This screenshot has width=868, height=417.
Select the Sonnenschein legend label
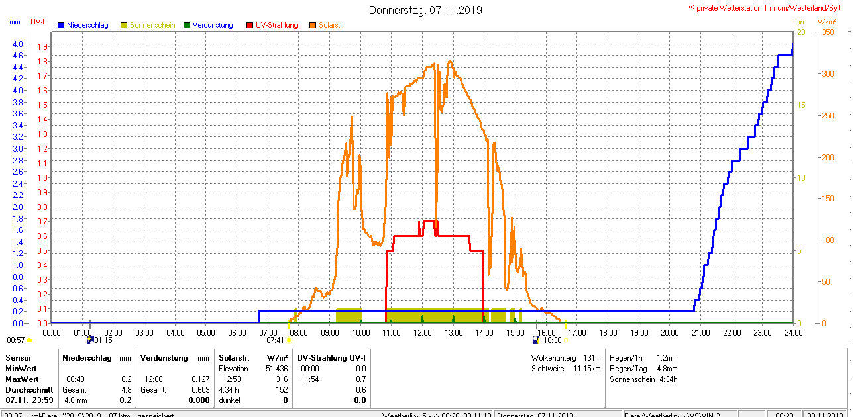tap(152, 25)
